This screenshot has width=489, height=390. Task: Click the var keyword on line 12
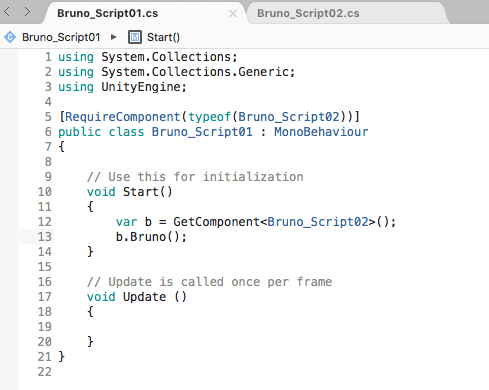(126, 222)
